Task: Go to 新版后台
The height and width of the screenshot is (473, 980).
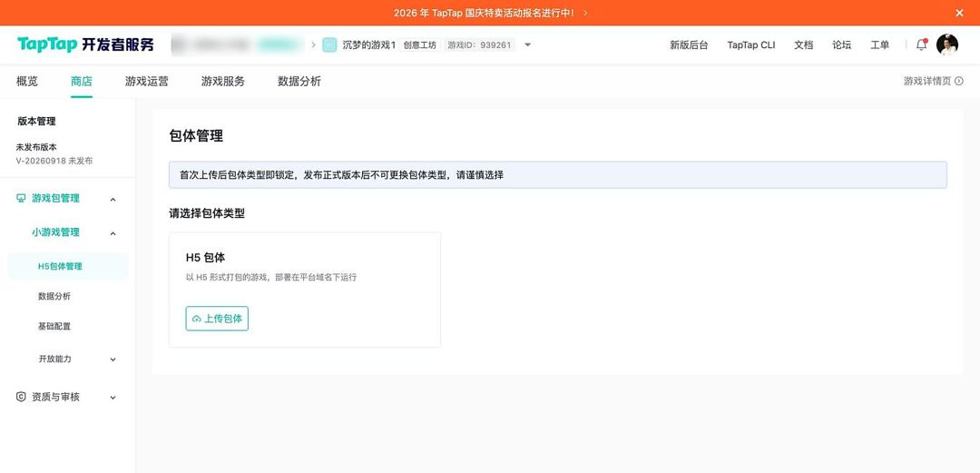Action: [x=689, y=45]
